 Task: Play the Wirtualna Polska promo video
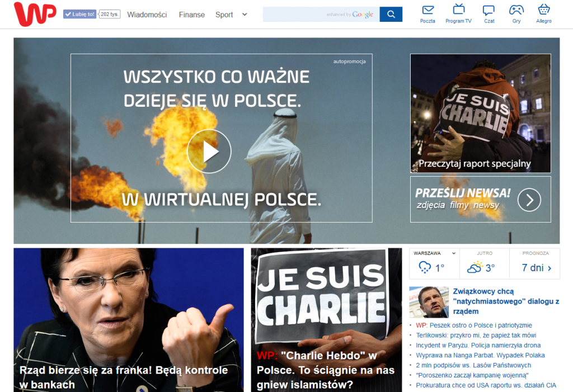pyautogui.click(x=209, y=152)
